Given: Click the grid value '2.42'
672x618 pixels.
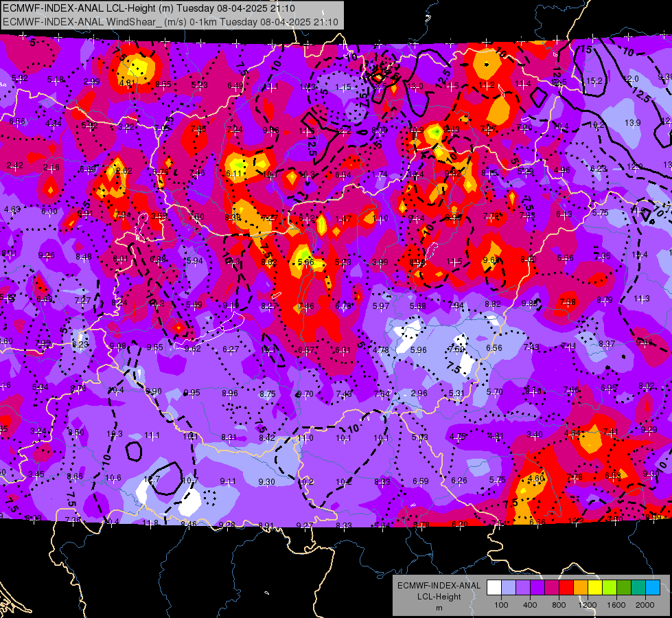Looking at the screenshot, I should [x=15, y=165].
